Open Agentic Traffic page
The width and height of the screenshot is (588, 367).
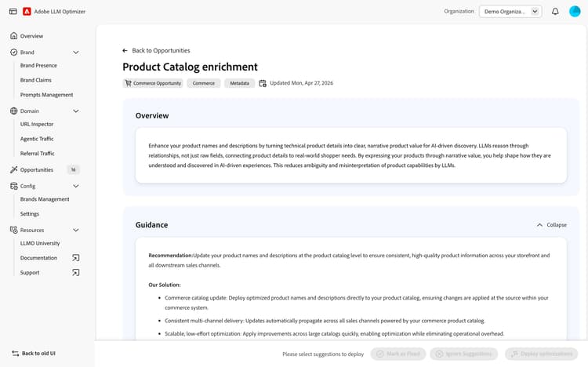[x=37, y=139]
